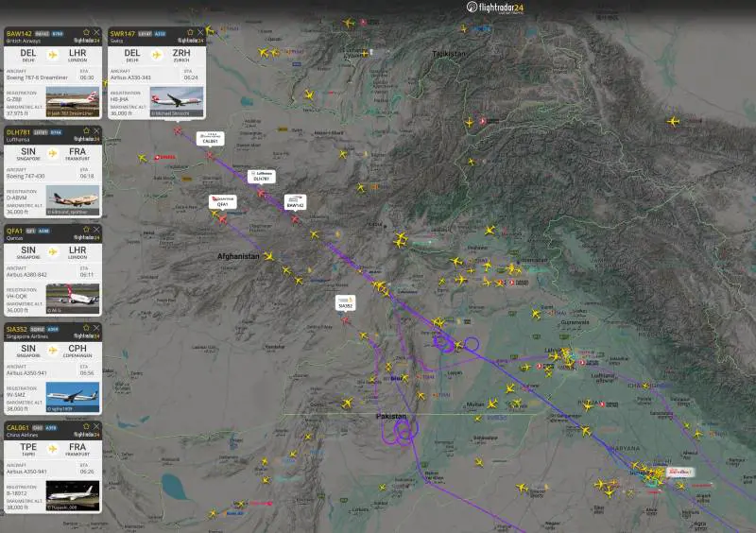Click the QFA1 flight number in card

tap(16, 230)
